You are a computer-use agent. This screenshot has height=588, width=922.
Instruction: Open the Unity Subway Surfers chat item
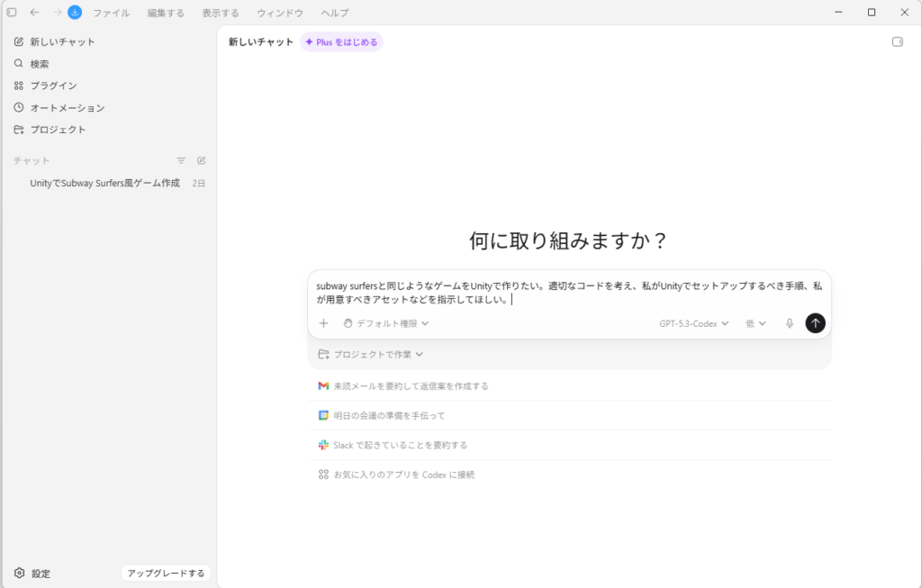pyautogui.click(x=104, y=183)
